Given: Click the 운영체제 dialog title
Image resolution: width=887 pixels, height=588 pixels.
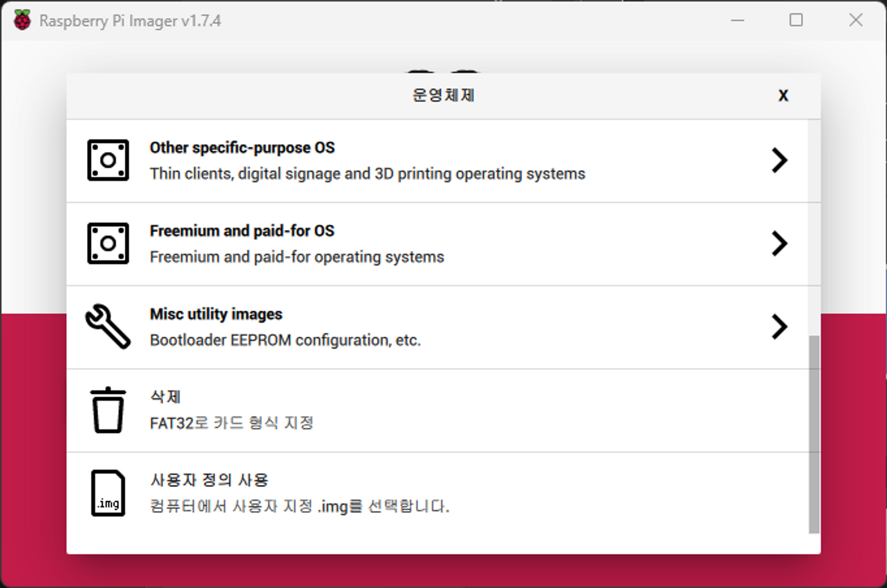Looking at the screenshot, I should [x=443, y=95].
